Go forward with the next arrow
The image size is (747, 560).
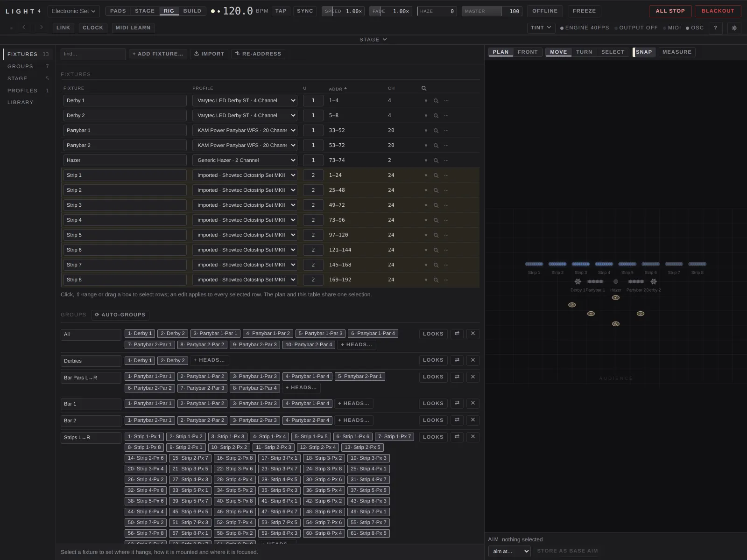coord(42,28)
